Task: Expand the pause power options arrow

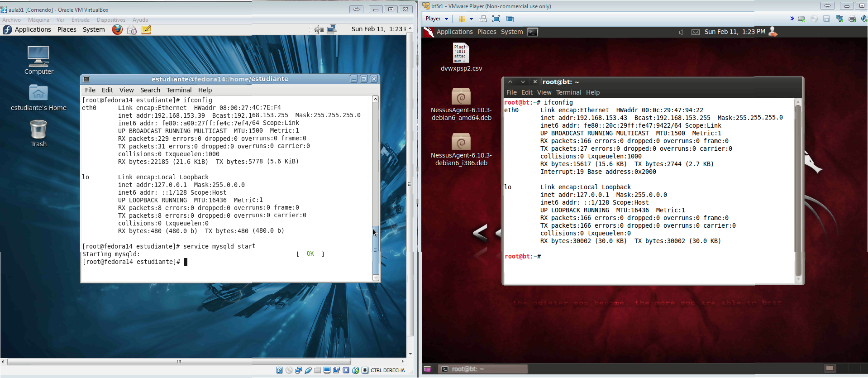Action: click(471, 19)
